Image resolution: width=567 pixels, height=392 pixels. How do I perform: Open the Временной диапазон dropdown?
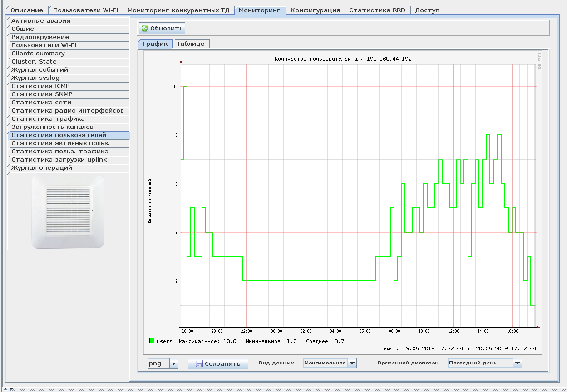pyautogui.click(x=517, y=363)
